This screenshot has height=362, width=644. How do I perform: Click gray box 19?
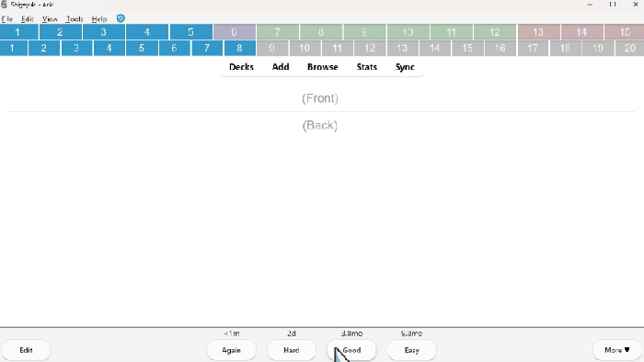click(x=598, y=48)
